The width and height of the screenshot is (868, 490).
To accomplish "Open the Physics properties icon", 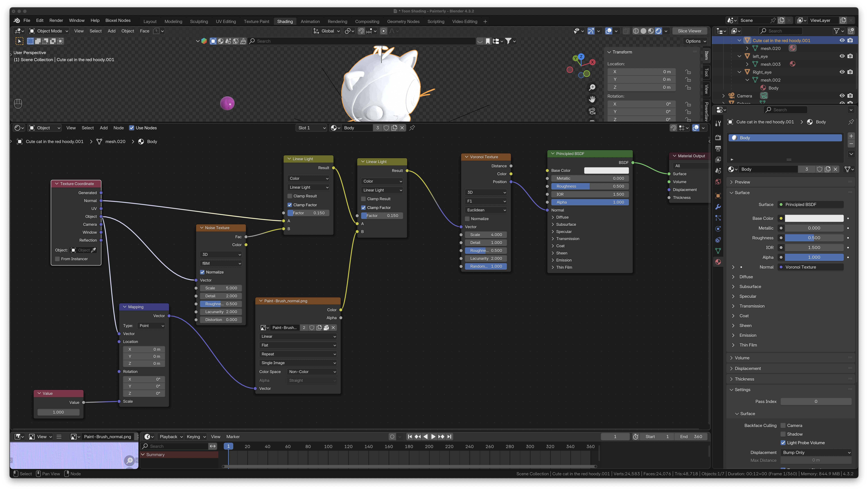I will [718, 229].
